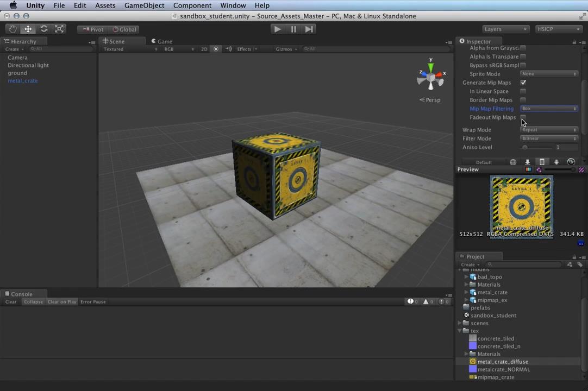Toggle RGB channel view in Preview

528,169
